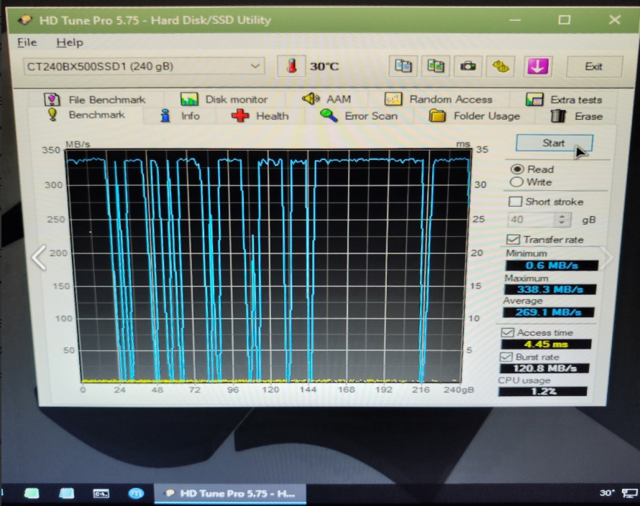Screen dimensions: 640x506
Task: Select the Read radio button
Action: pos(517,169)
